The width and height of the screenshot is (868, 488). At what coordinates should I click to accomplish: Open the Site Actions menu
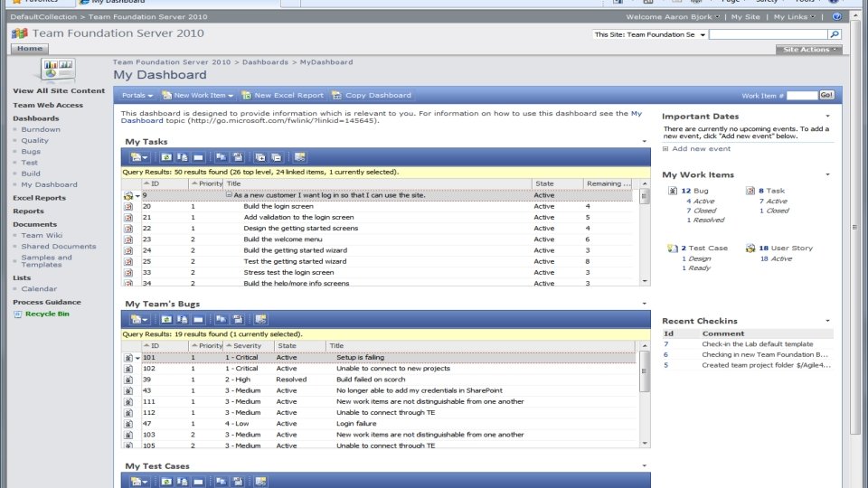coord(808,49)
